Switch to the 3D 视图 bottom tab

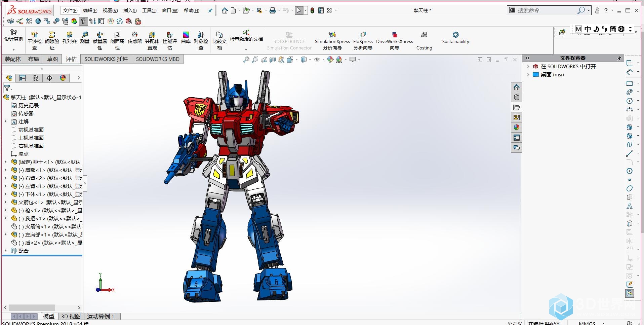pyautogui.click(x=71, y=316)
